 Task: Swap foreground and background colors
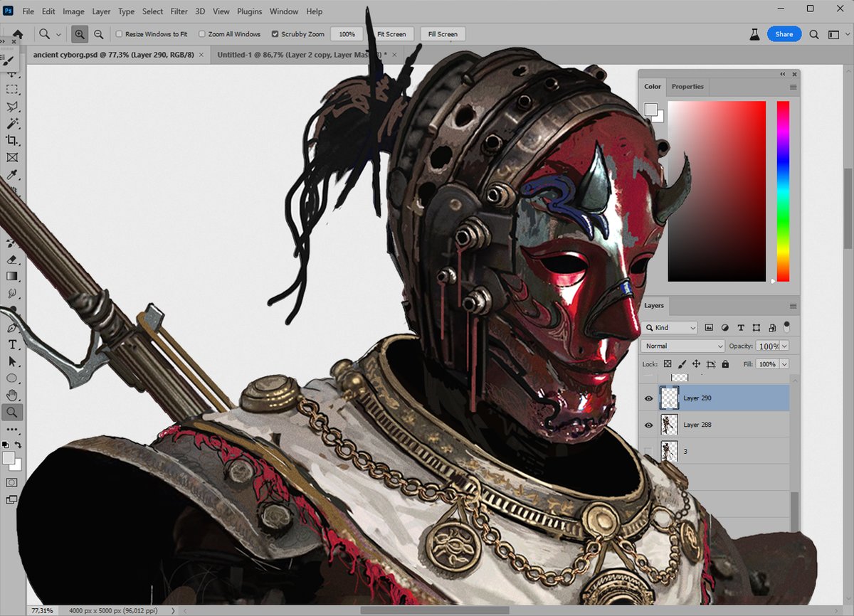[19, 445]
